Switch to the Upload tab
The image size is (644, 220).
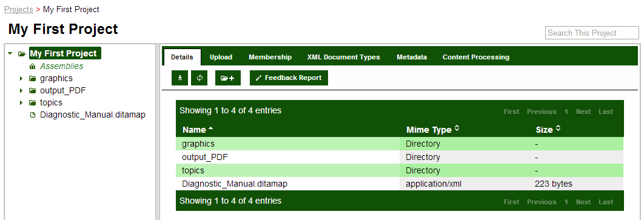point(221,57)
